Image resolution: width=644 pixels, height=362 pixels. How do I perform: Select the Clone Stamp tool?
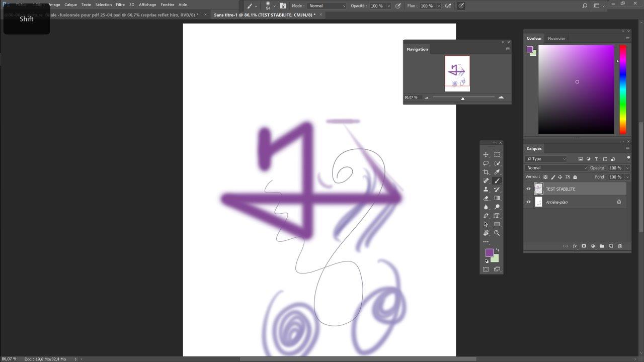pos(486,190)
